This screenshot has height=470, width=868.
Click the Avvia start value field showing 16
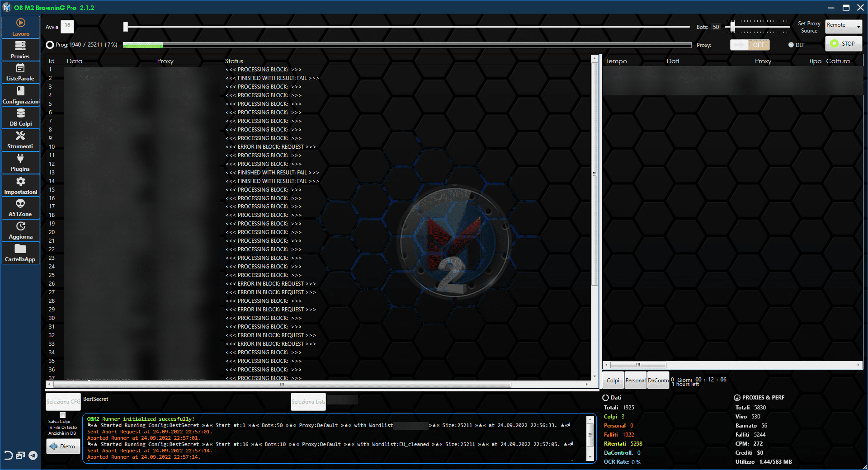(67, 26)
